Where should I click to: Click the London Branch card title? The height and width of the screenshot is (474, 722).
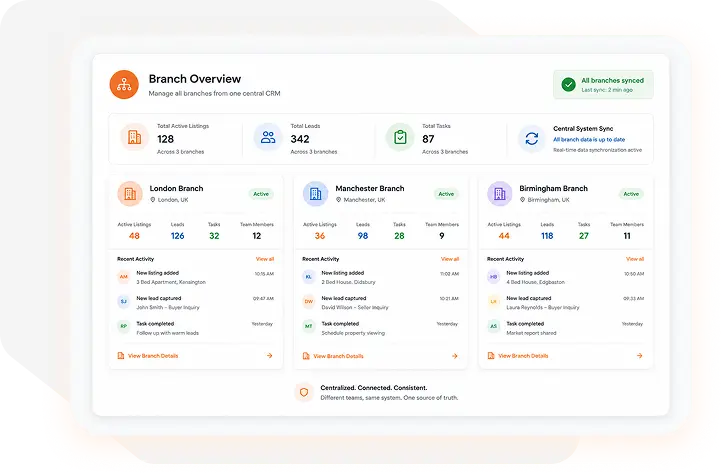176,188
